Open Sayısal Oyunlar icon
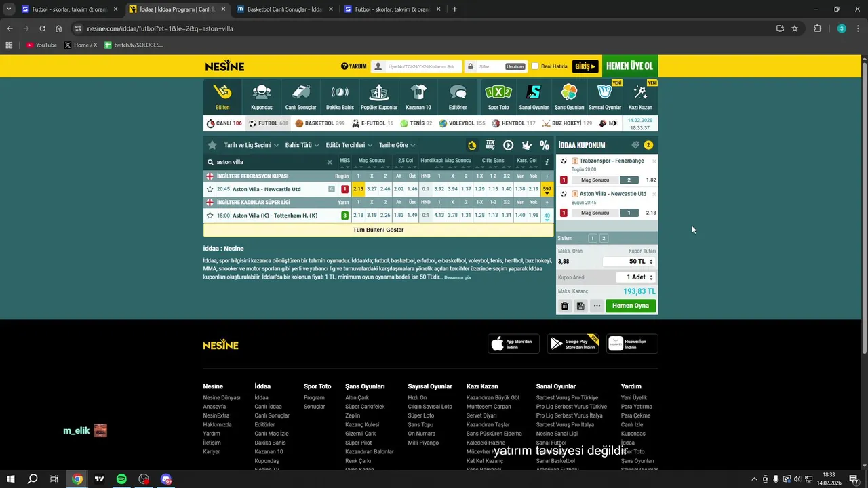 [x=604, y=91]
